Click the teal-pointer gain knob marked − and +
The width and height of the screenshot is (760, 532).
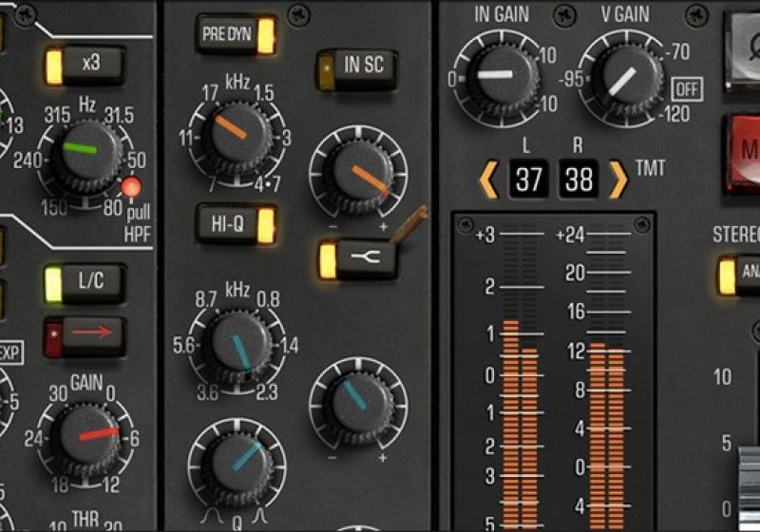point(360,406)
